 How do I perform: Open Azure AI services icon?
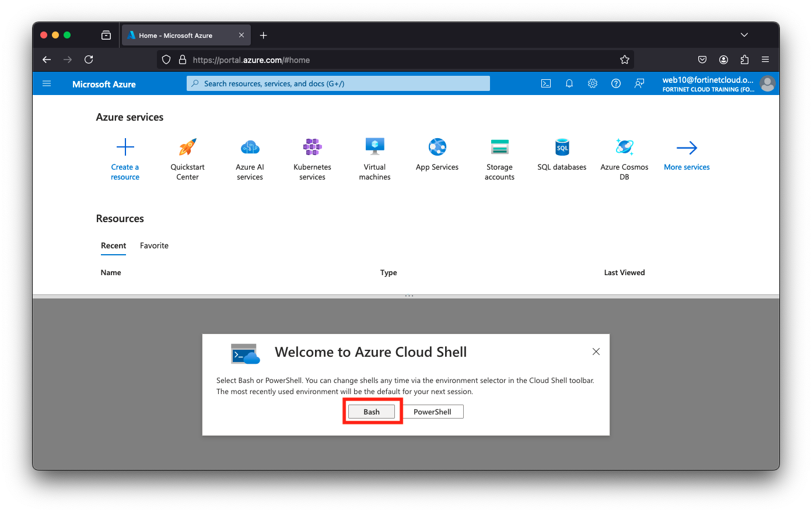[x=250, y=147]
